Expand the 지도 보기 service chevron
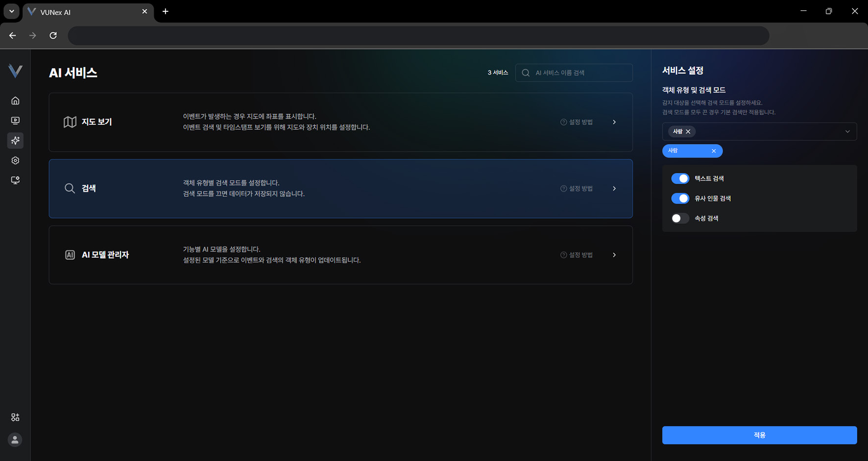Image resolution: width=868 pixels, height=461 pixels. click(614, 122)
